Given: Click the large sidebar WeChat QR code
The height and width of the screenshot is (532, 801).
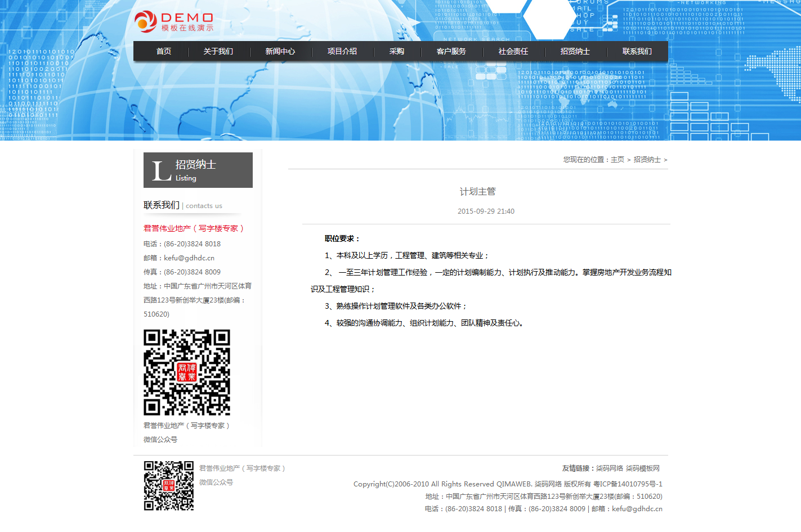Looking at the screenshot, I should (x=187, y=372).
